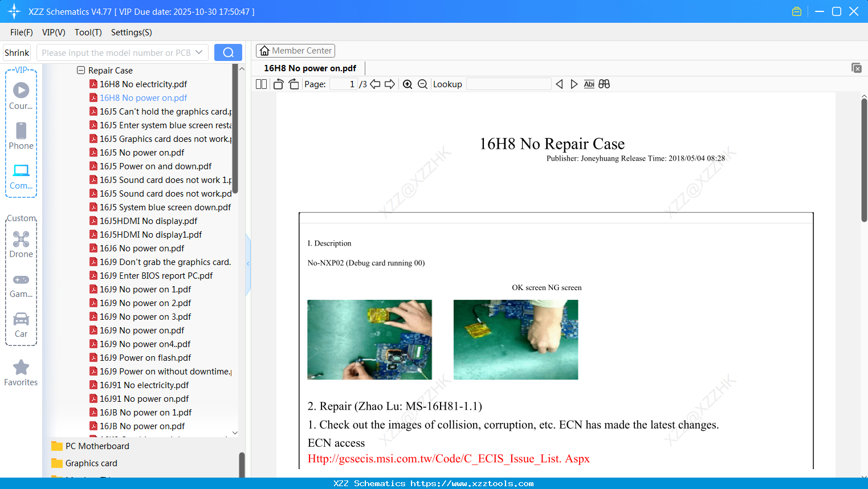Open the model number dropdown arrow
This screenshot has height=489, width=868.
(x=199, y=52)
